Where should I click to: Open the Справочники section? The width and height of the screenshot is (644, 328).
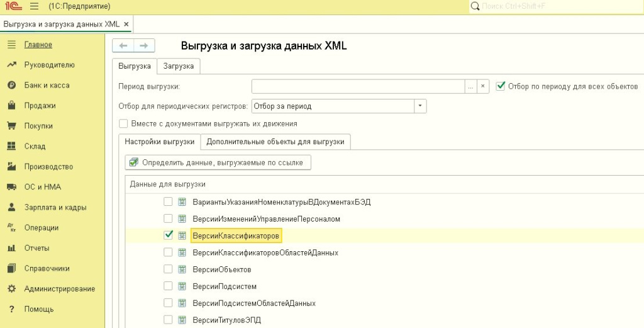click(x=47, y=268)
